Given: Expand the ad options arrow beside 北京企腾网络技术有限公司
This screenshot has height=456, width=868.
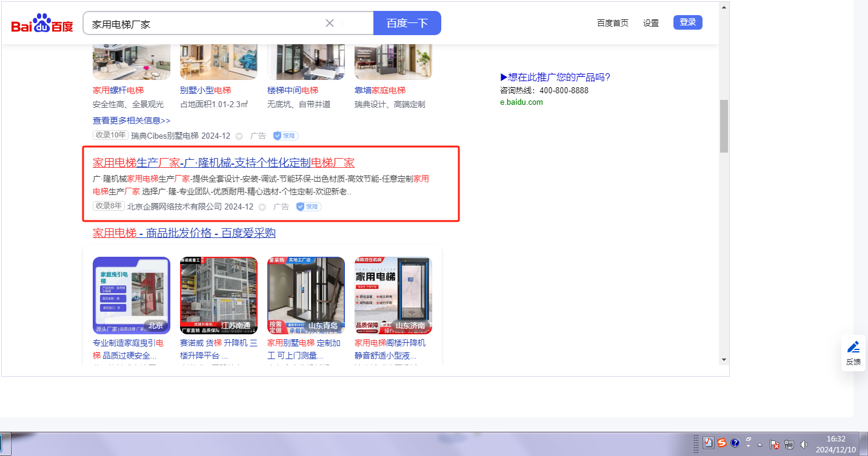Looking at the screenshot, I should [x=262, y=207].
